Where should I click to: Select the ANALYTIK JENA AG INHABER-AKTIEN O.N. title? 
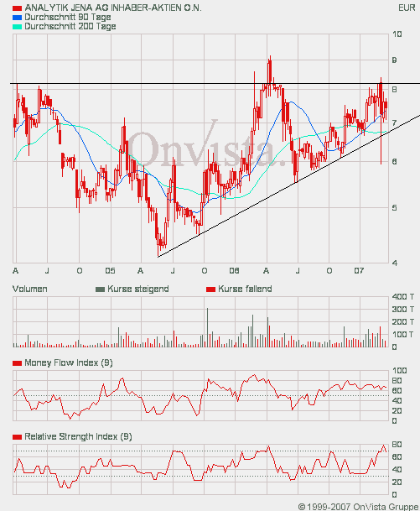point(113,8)
